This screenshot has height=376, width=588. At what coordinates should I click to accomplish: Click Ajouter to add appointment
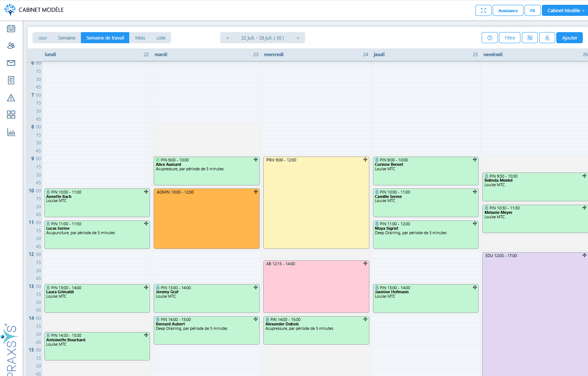pyautogui.click(x=570, y=38)
